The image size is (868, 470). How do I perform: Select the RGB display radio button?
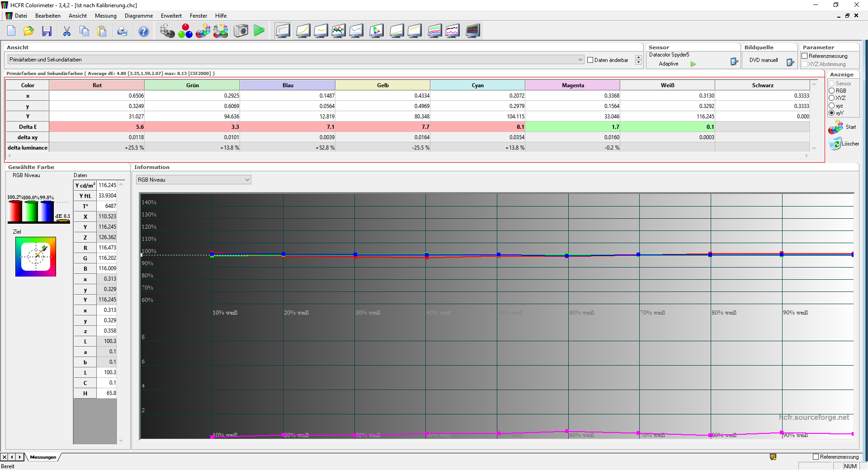831,91
